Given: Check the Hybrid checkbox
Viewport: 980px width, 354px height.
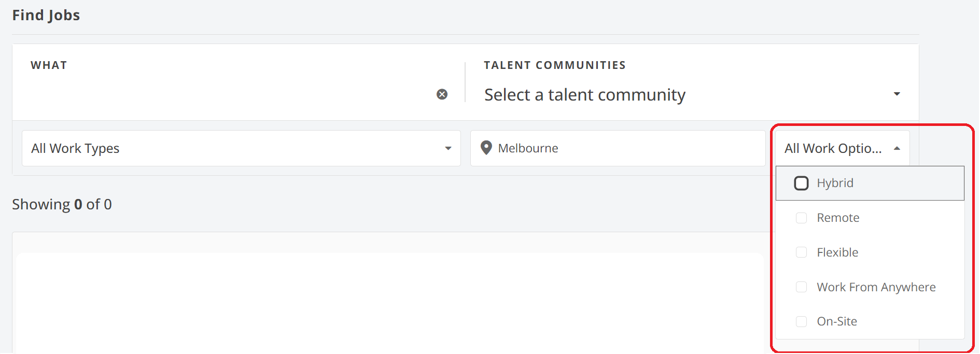Looking at the screenshot, I should [x=801, y=183].
